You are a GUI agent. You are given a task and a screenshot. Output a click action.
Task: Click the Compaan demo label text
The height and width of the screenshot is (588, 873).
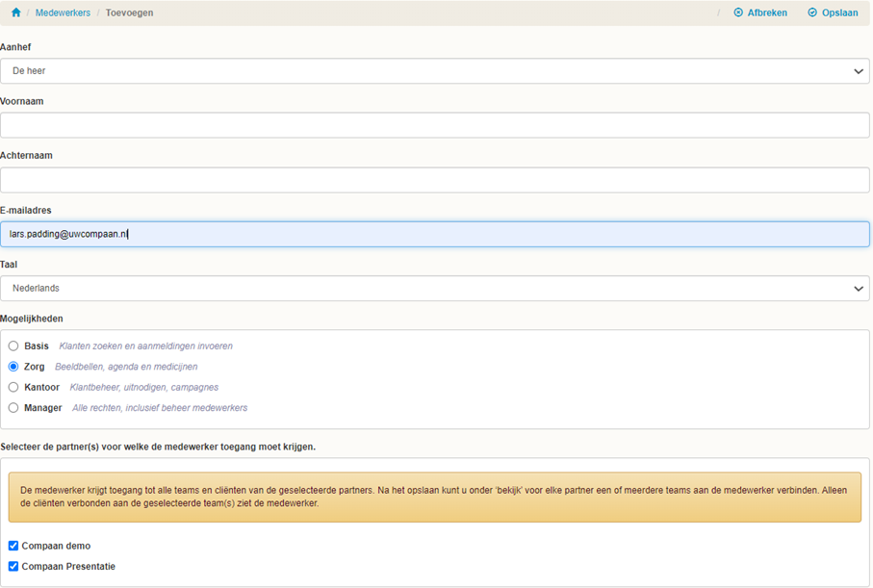pos(56,546)
